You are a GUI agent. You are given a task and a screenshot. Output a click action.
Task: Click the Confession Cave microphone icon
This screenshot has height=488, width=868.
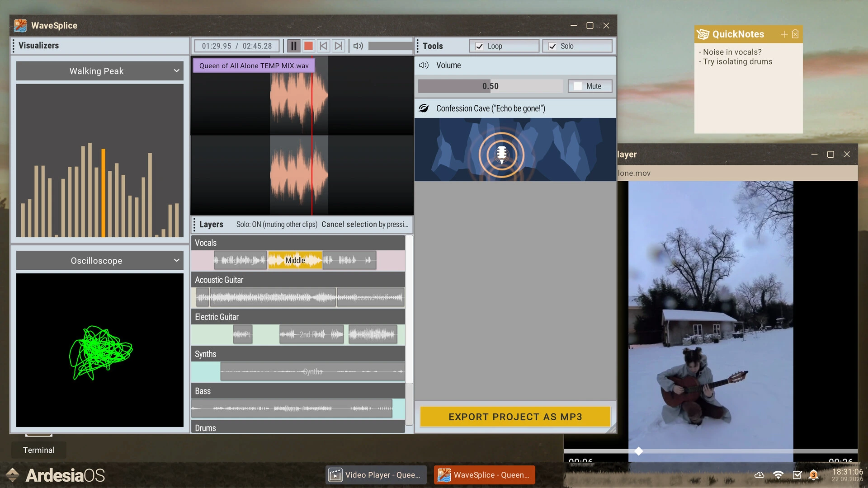[501, 155]
